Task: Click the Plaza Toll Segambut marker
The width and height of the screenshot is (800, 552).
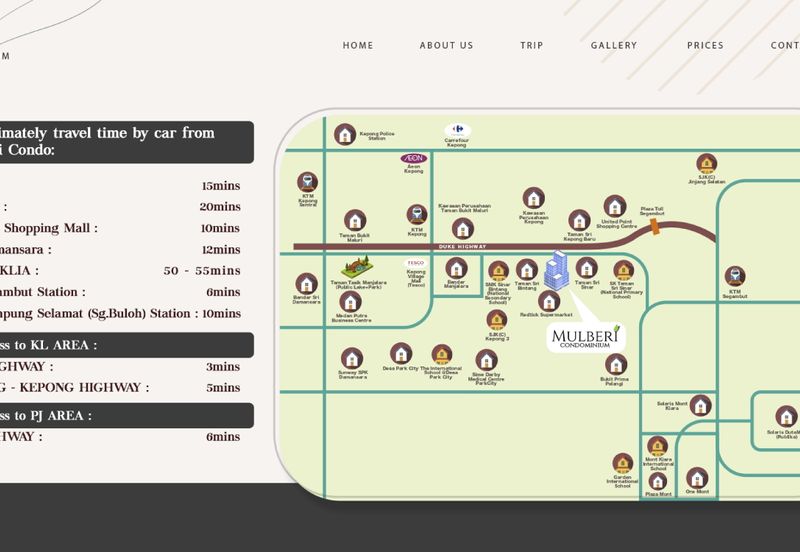Action: [x=654, y=227]
